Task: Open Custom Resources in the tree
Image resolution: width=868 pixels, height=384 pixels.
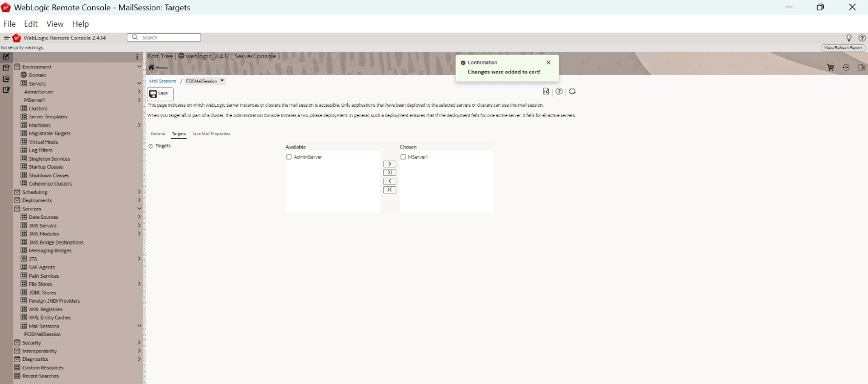Action: click(42, 368)
